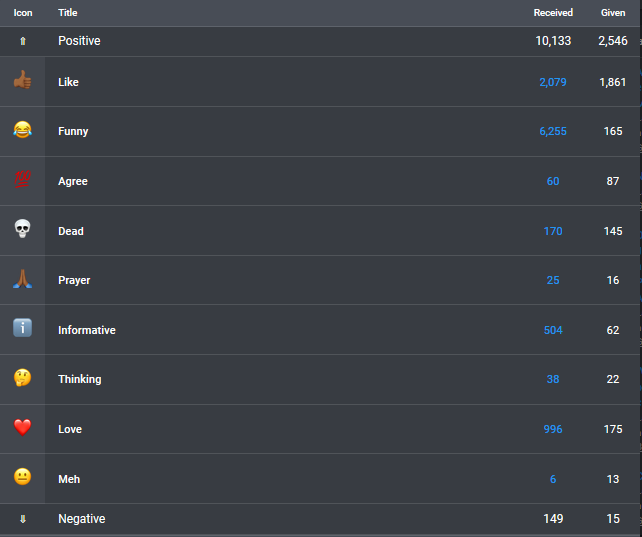Select the blue Informative info icon
The image size is (642, 537).
coord(23,328)
